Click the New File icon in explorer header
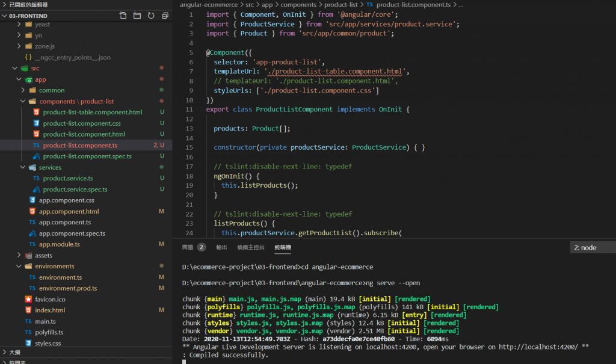This screenshot has height=364, width=616. [x=123, y=16]
